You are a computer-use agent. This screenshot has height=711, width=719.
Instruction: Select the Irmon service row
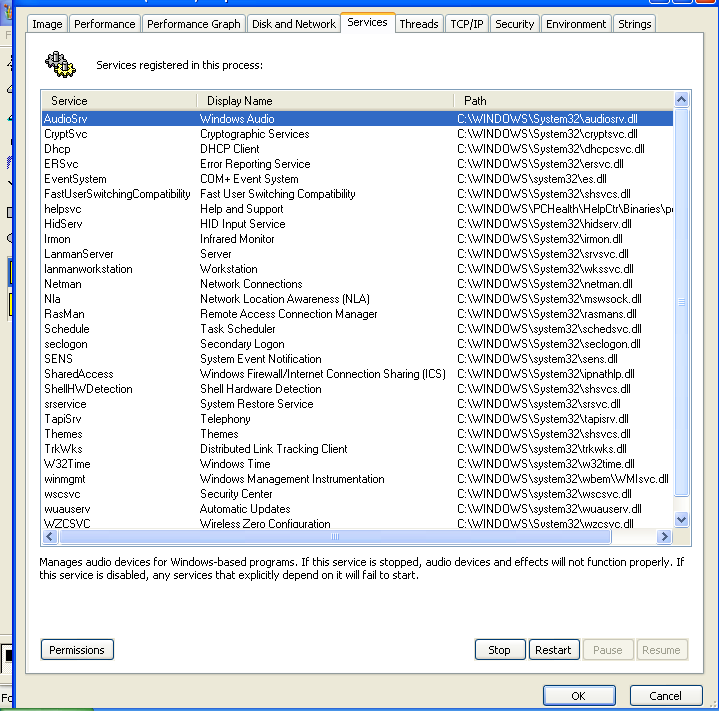357,239
